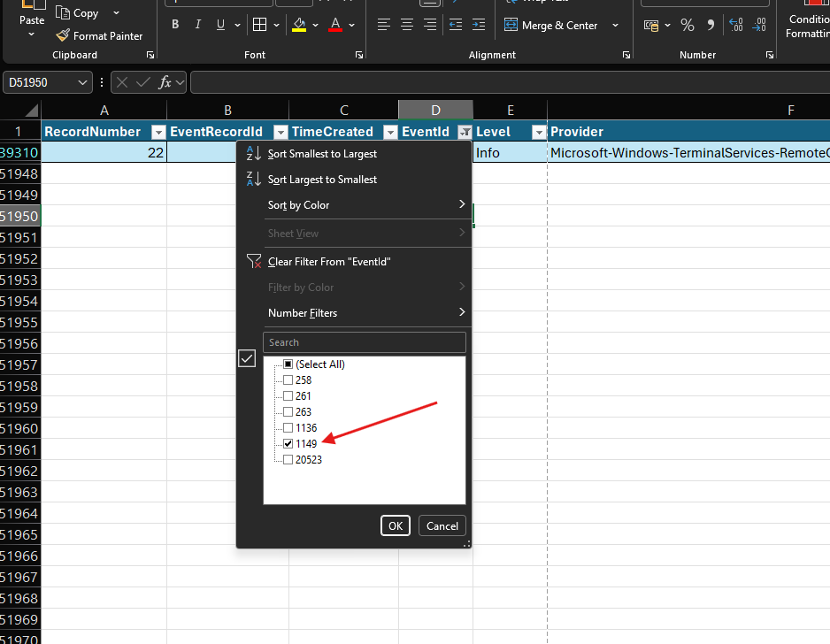Screen dimensions: 830x644
Task: Click Merge & Center button
Action: coord(551,25)
